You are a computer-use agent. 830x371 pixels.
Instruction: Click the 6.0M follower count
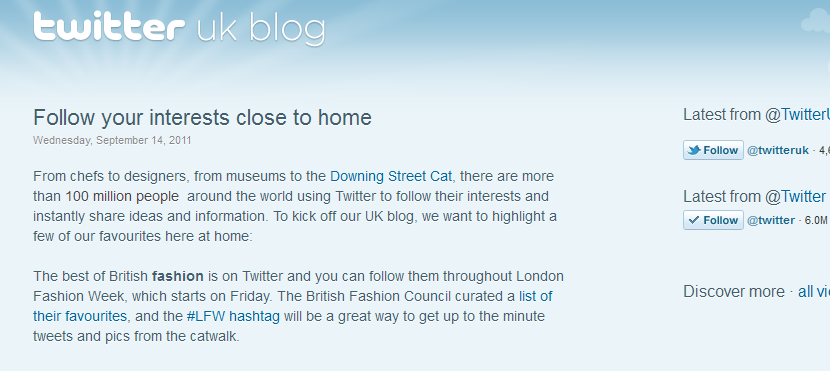point(816,221)
